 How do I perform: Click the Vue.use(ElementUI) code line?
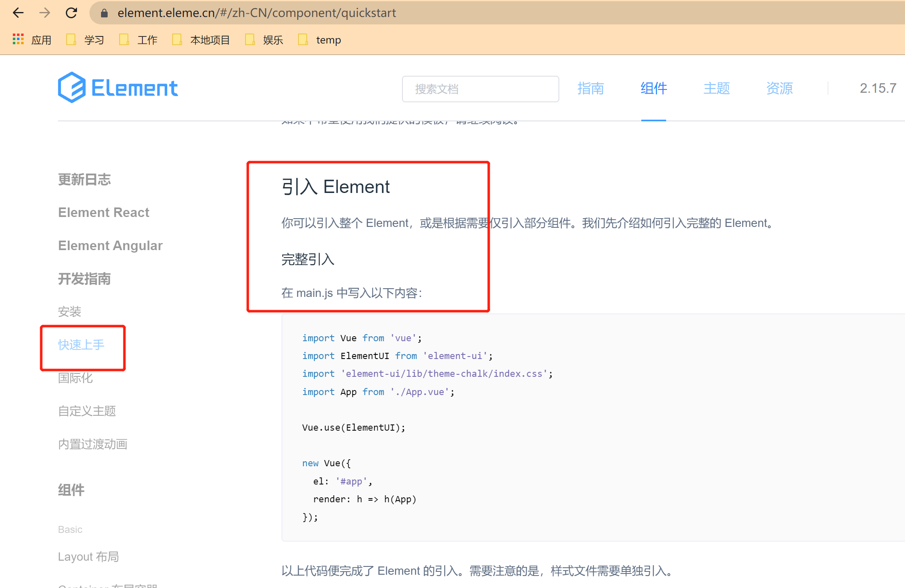(x=354, y=427)
